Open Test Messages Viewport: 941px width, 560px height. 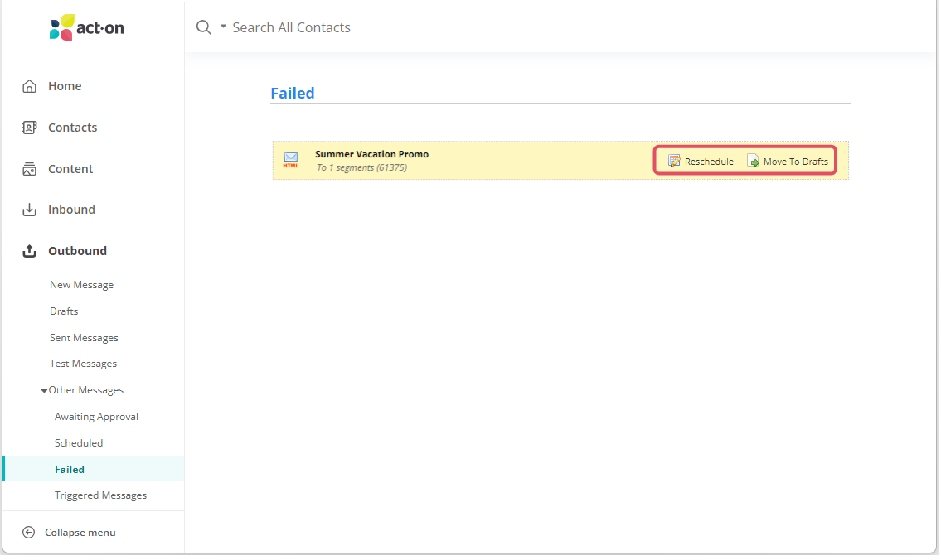coord(84,364)
